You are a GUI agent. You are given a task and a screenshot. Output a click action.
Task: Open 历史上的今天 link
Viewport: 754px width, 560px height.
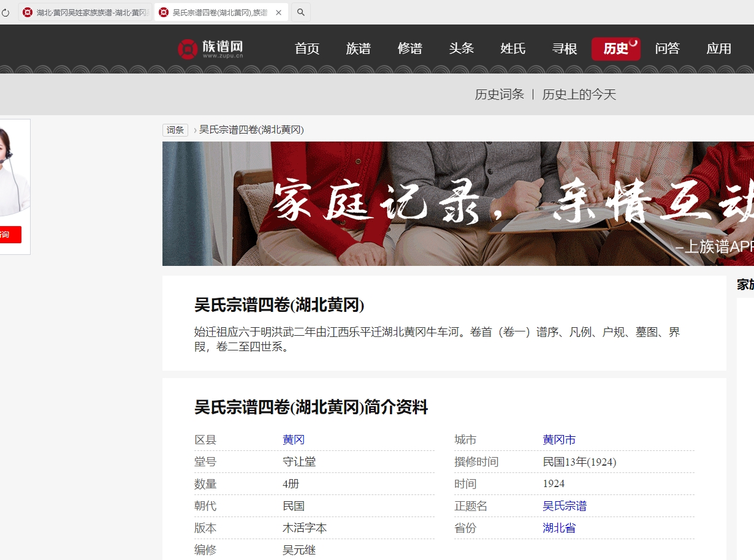click(x=579, y=94)
